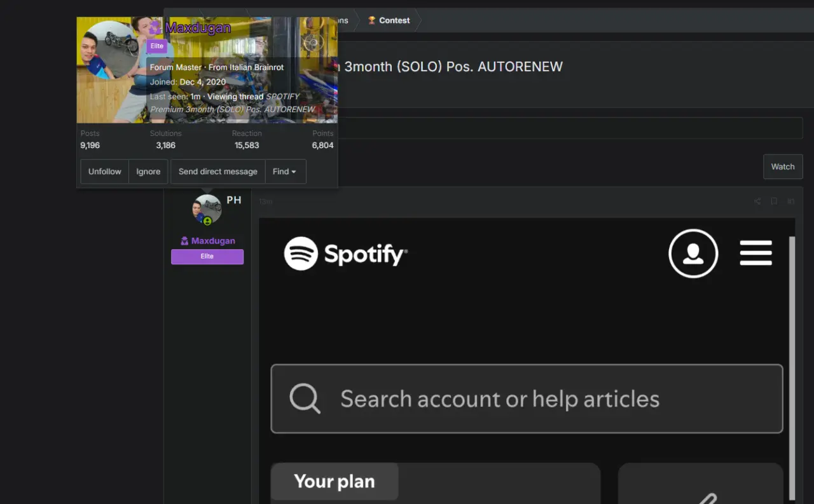Click the rank icon beside Maxdugan under the avatar

184,241
